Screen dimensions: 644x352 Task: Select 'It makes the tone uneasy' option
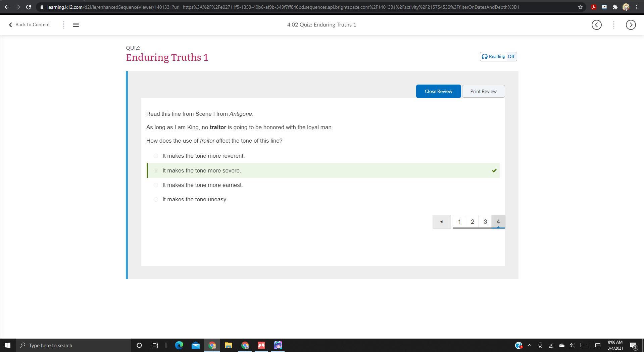[x=156, y=199]
